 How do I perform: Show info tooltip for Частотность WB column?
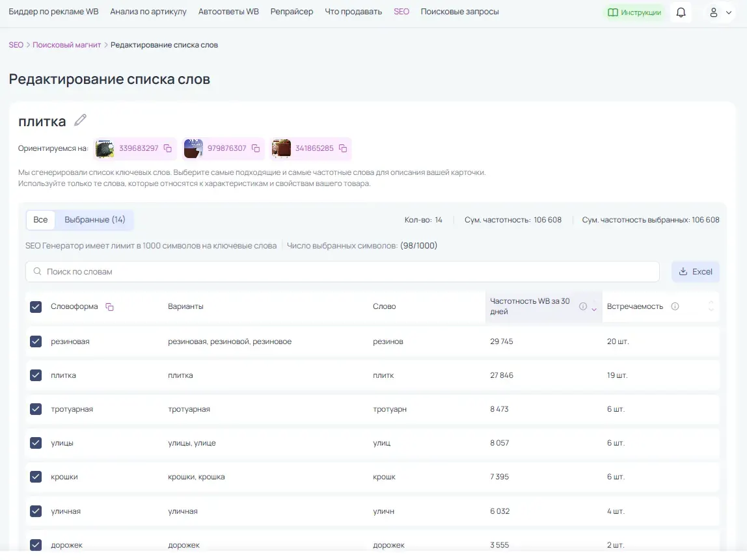[x=582, y=306]
